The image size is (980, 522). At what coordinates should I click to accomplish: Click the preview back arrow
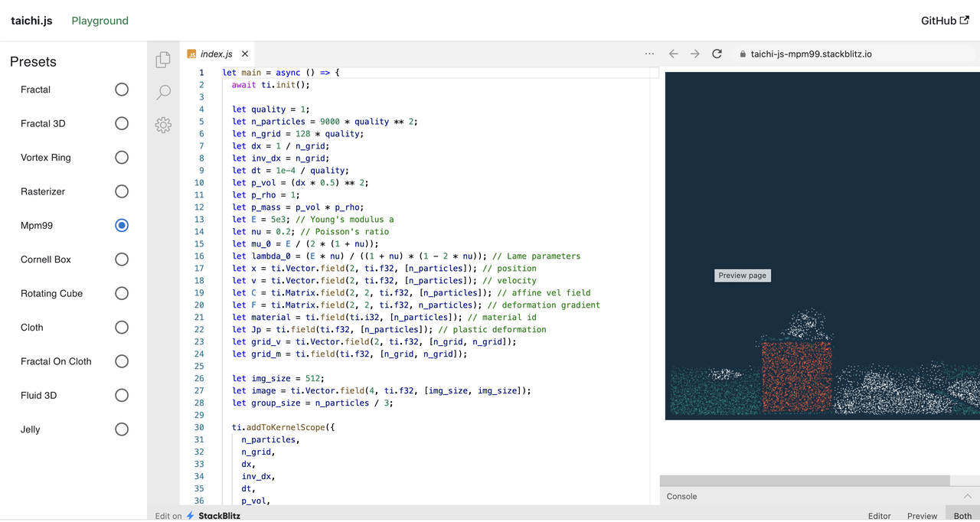(674, 54)
